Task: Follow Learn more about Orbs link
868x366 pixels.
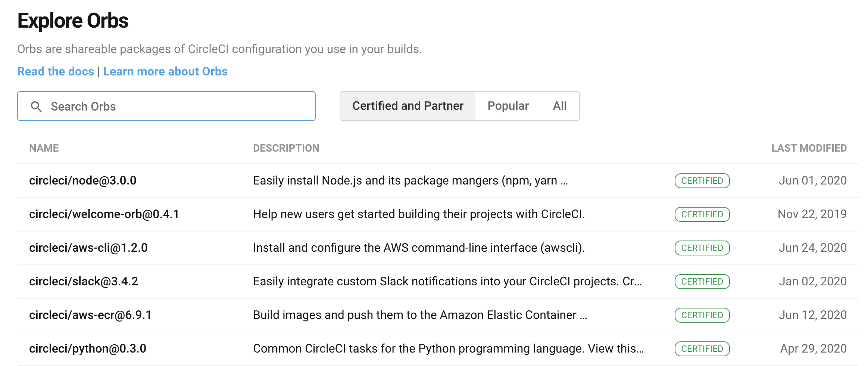Action: click(165, 71)
